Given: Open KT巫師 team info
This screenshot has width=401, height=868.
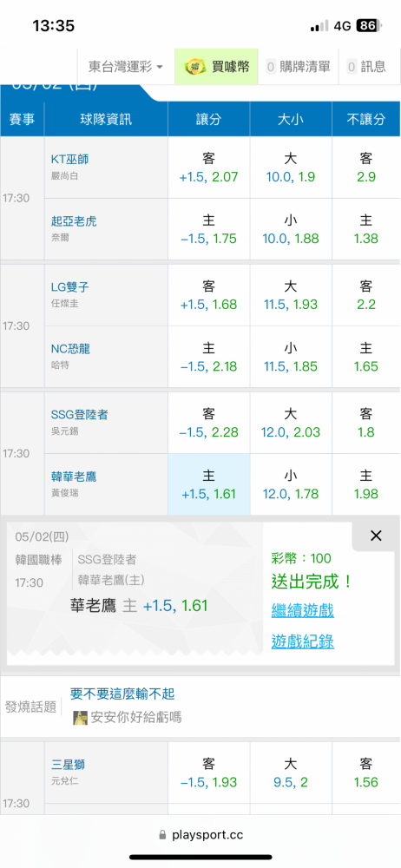Looking at the screenshot, I should click(x=69, y=160).
